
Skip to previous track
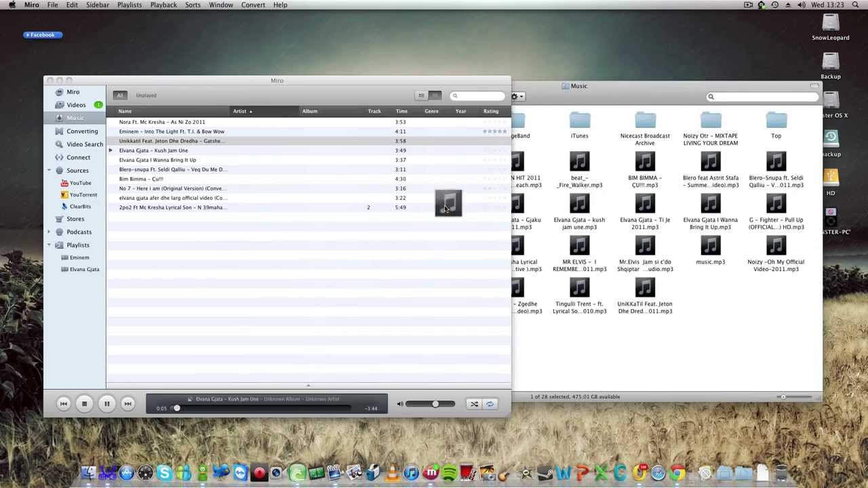coord(64,404)
